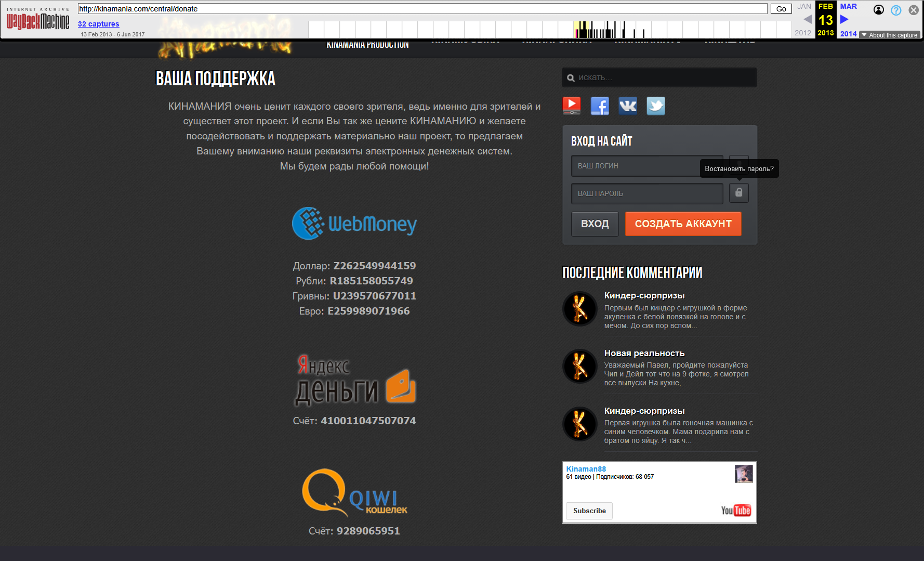
Task: Click the comment text starting 'Первая игрушка была'
Action: (x=679, y=432)
